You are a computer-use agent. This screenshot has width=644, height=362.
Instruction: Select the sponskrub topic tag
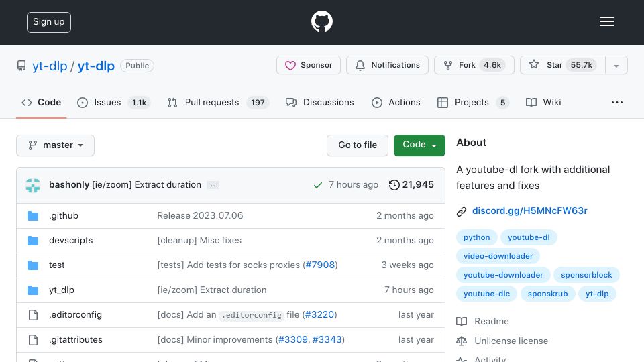(x=547, y=294)
